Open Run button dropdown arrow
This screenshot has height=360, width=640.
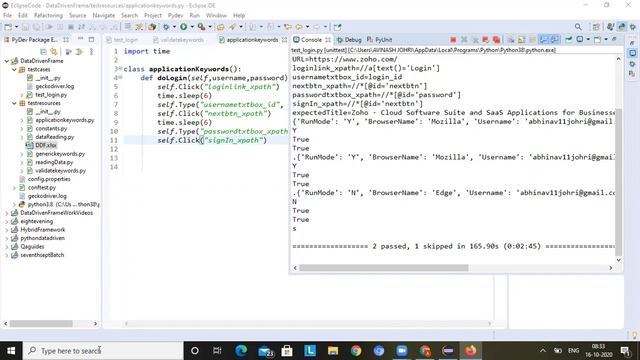click(x=192, y=27)
